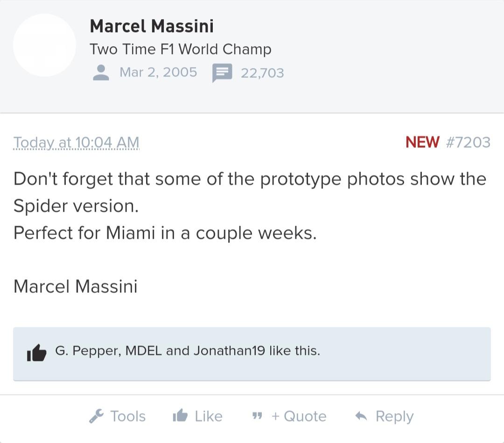Open MDEL's profile from the likes list
The width and height of the screenshot is (504, 443).
[x=143, y=351]
